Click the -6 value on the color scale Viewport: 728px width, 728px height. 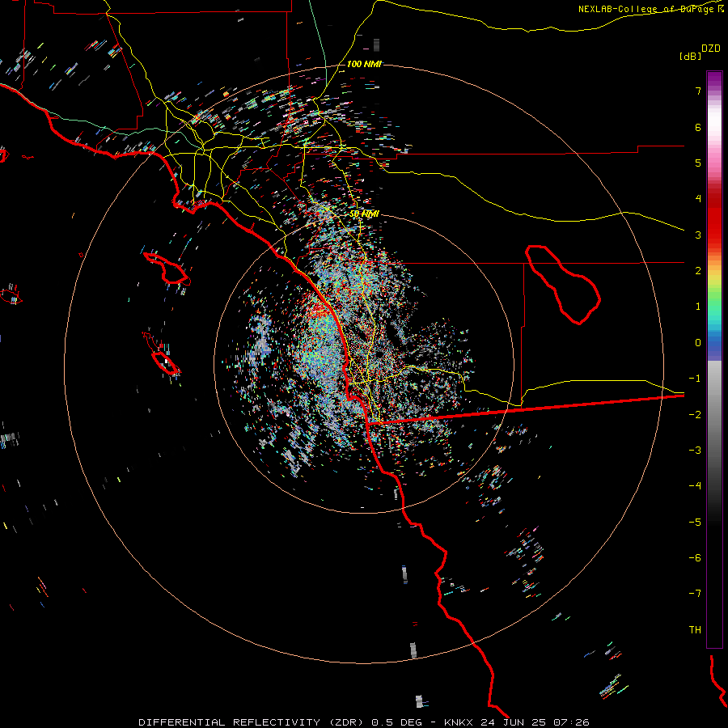[x=695, y=557]
